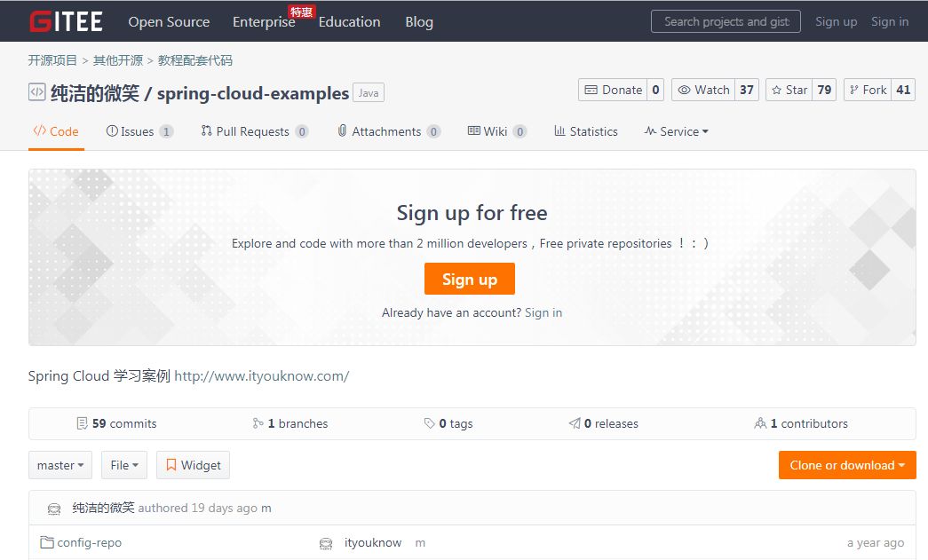The image size is (928, 560).
Task: Expand the Service dropdown
Action: [x=677, y=131]
